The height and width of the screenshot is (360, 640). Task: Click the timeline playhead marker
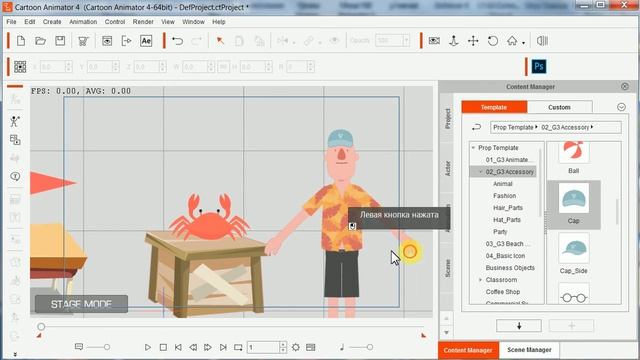click(x=41, y=327)
